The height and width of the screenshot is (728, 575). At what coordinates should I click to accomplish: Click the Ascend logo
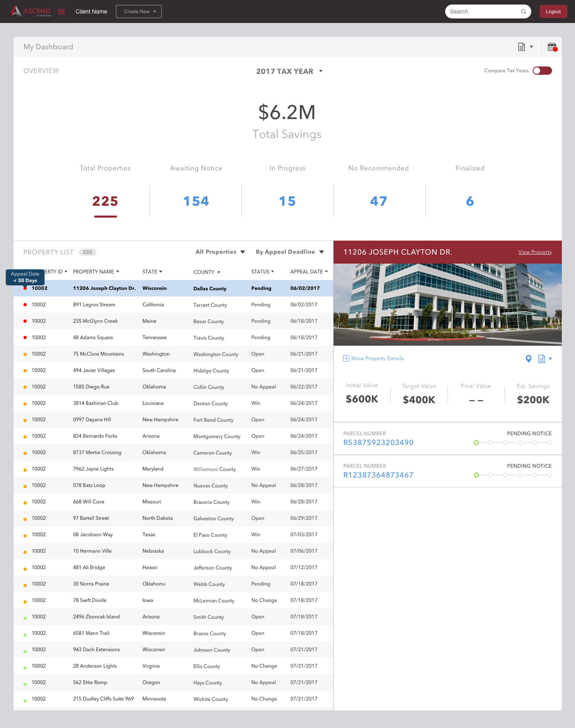point(30,11)
